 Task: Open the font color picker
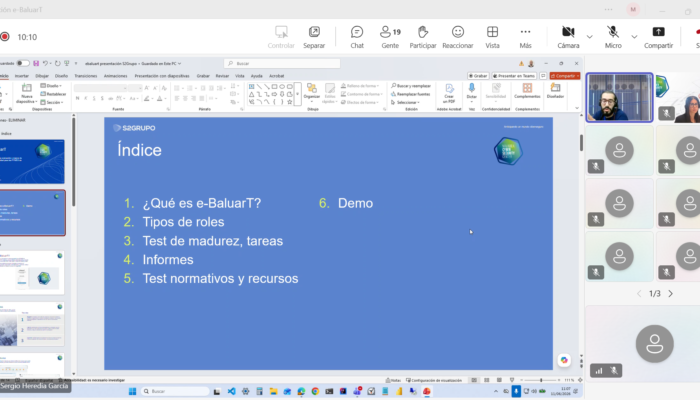[x=160, y=98]
